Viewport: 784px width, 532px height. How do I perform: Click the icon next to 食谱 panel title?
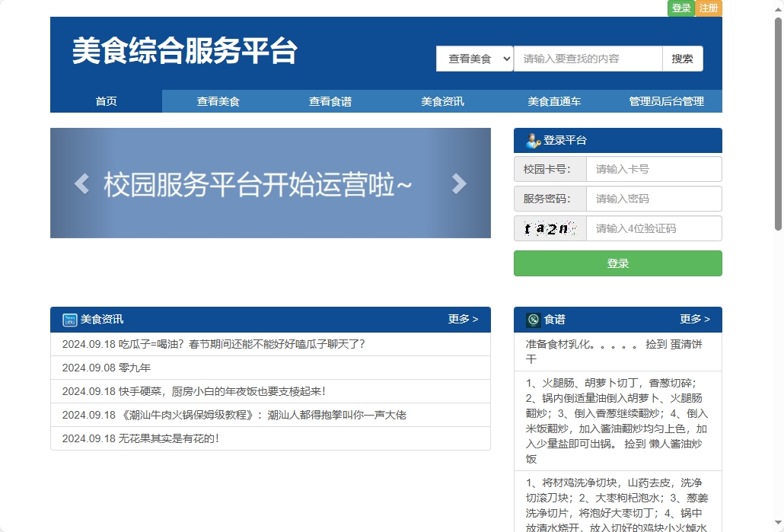533,320
